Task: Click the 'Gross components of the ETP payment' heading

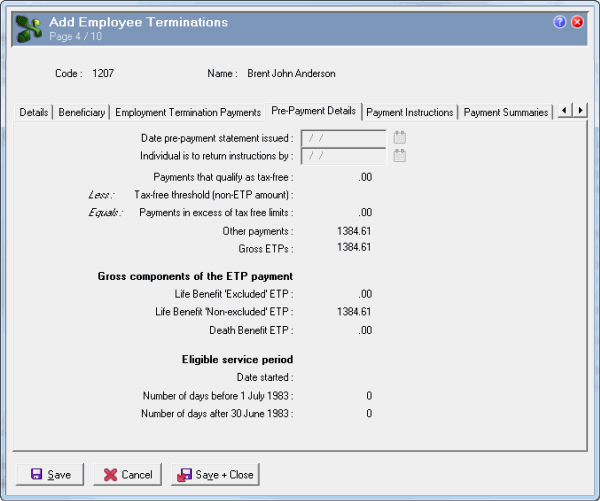Action: coord(195,276)
